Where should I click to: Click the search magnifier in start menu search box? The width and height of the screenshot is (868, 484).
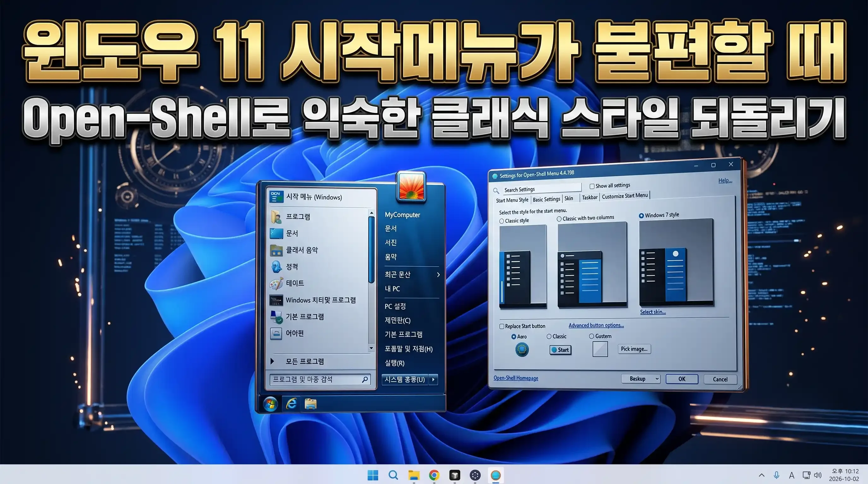tap(365, 380)
